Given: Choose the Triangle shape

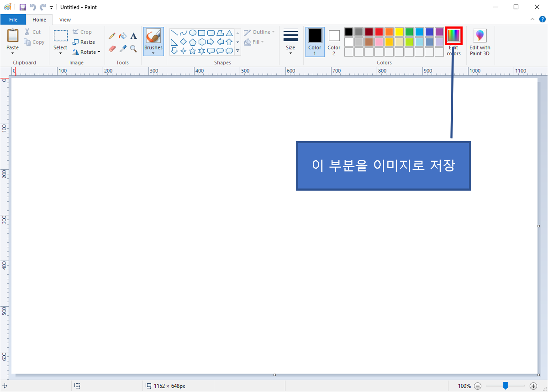Looking at the screenshot, I should pos(229,33).
